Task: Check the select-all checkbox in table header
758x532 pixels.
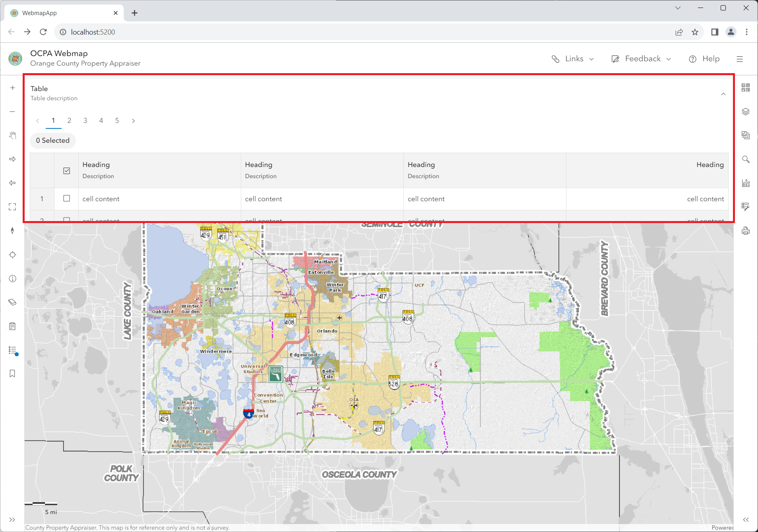Action: (66, 170)
